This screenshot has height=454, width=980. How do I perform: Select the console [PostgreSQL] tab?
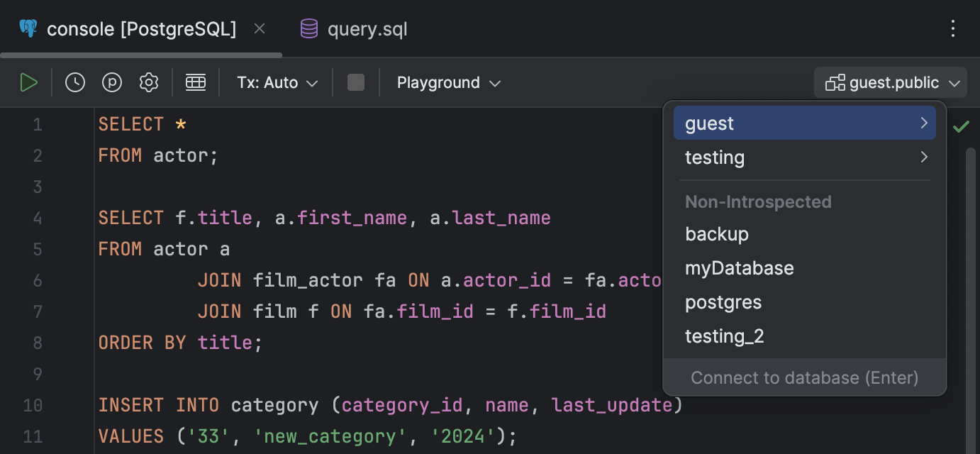(140, 29)
